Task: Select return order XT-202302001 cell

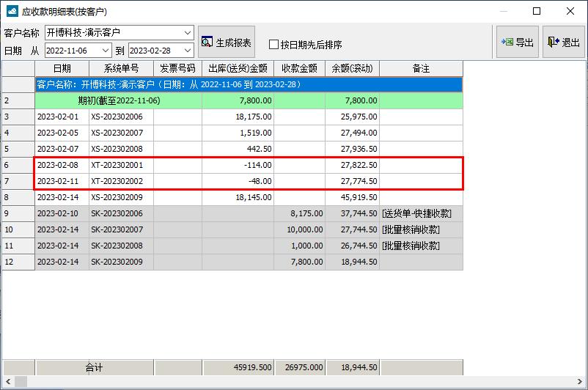Action: (x=121, y=165)
